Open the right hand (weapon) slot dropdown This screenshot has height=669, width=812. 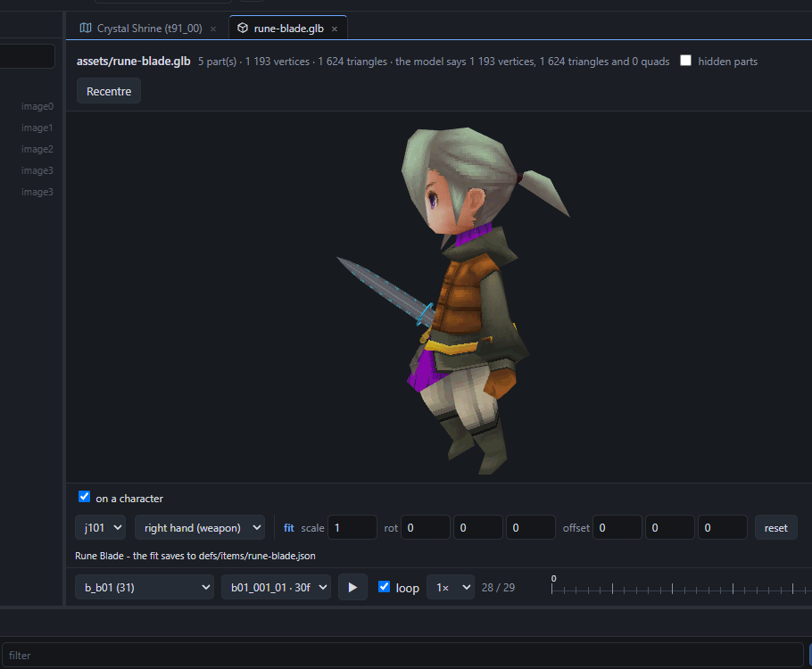point(200,528)
